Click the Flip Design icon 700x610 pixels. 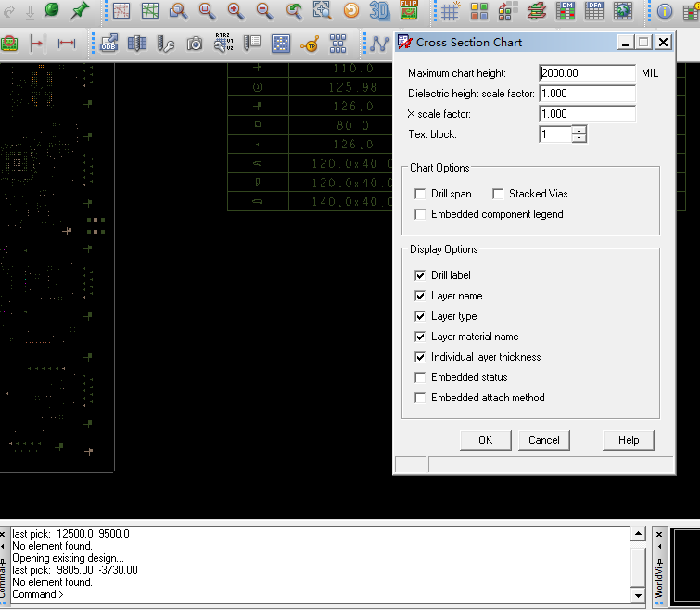409,11
